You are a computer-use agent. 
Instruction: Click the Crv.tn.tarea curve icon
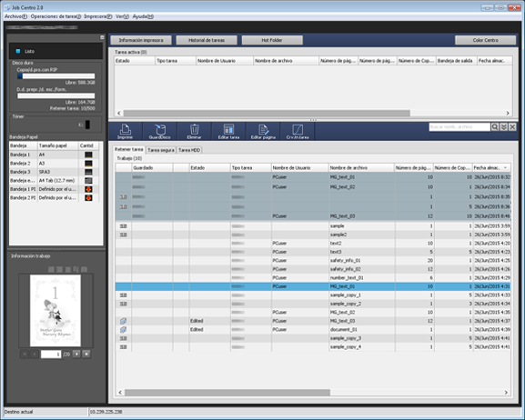click(298, 131)
